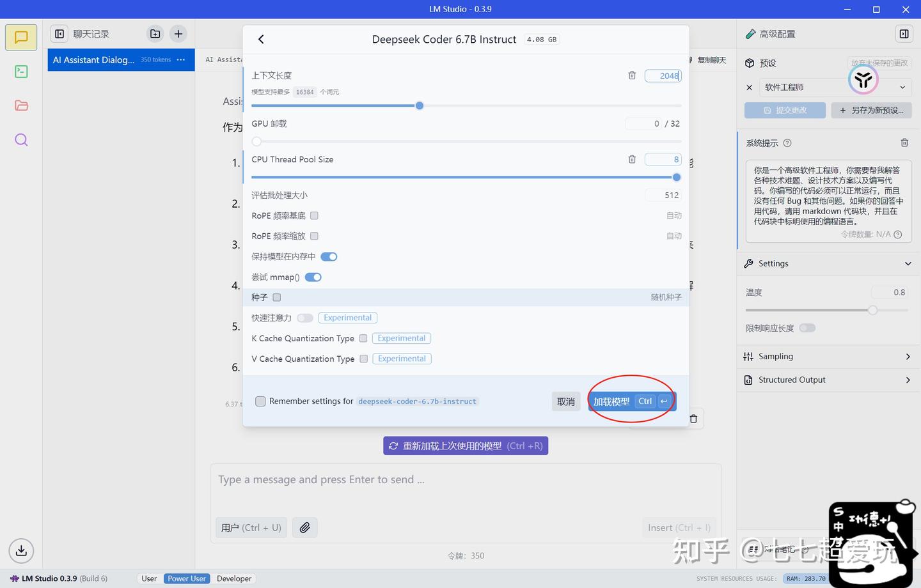Select the developer console icon in sidebar
This screenshot has width=921, height=588.
pos(20,71)
